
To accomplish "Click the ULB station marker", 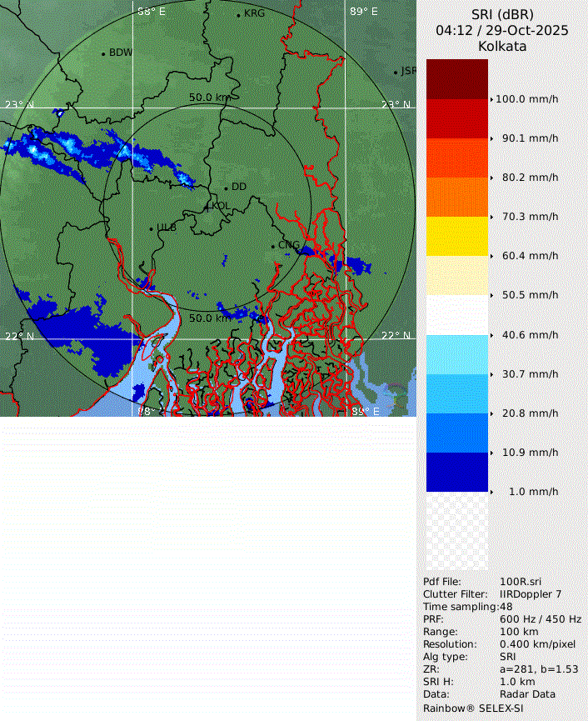I will coord(151,228).
